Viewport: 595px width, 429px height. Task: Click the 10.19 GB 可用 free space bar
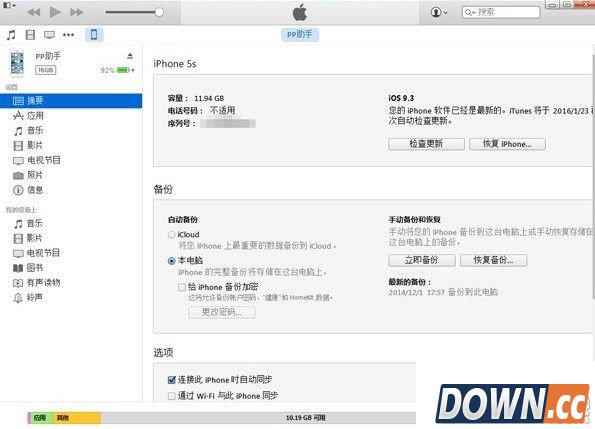258,418
